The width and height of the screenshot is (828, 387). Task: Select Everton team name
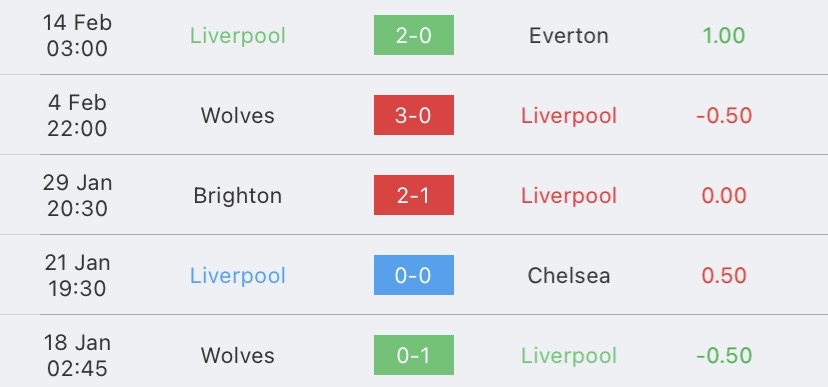[569, 35]
